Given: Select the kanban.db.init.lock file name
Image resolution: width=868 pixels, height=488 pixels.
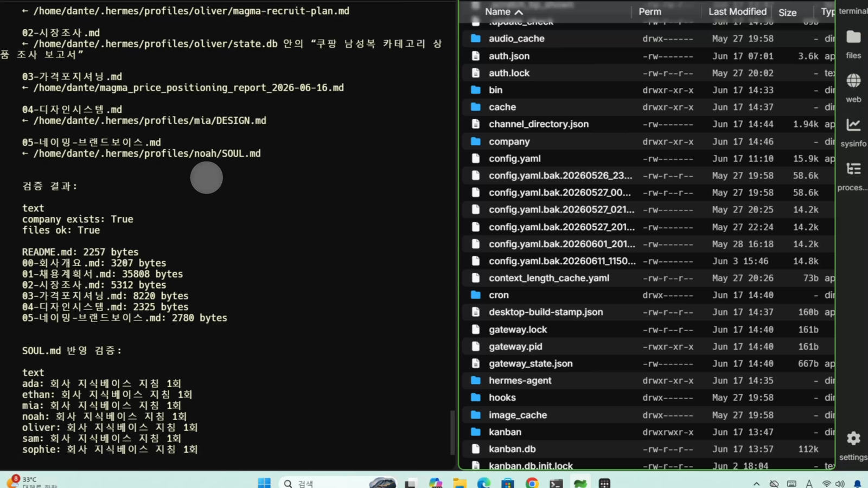Looking at the screenshot, I should [531, 465].
